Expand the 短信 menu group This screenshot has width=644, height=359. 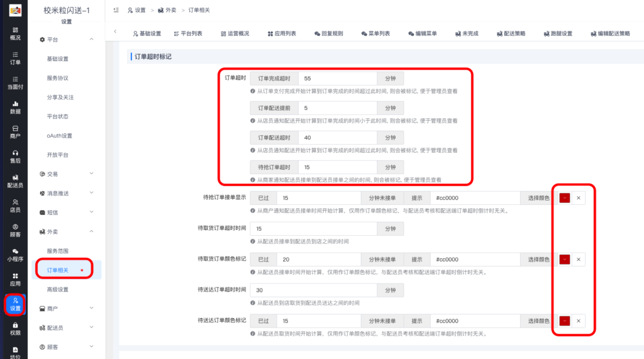point(67,213)
